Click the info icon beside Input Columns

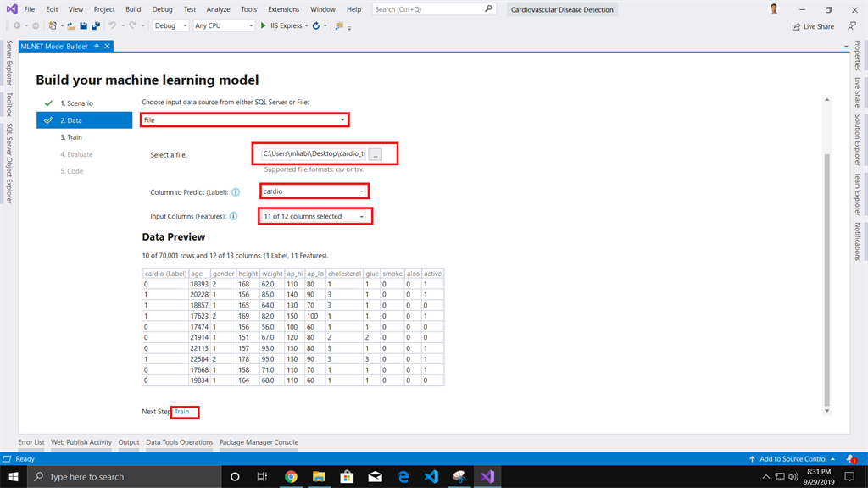coord(234,216)
